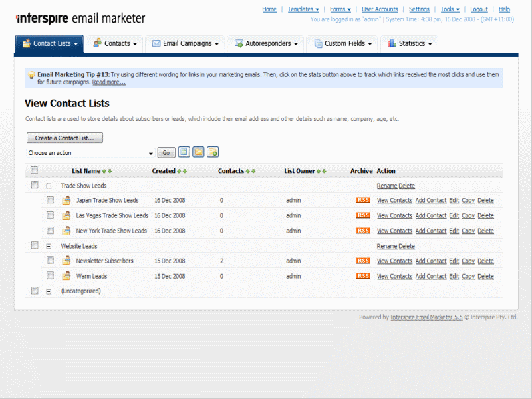Click the RSS badge for Las Vegas Trade Show Leads

click(x=363, y=215)
